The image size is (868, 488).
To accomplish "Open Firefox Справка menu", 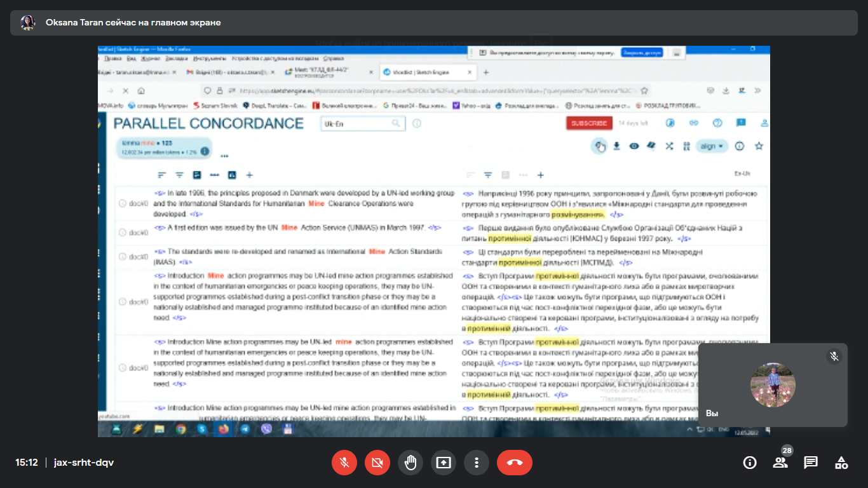I will [x=333, y=58].
